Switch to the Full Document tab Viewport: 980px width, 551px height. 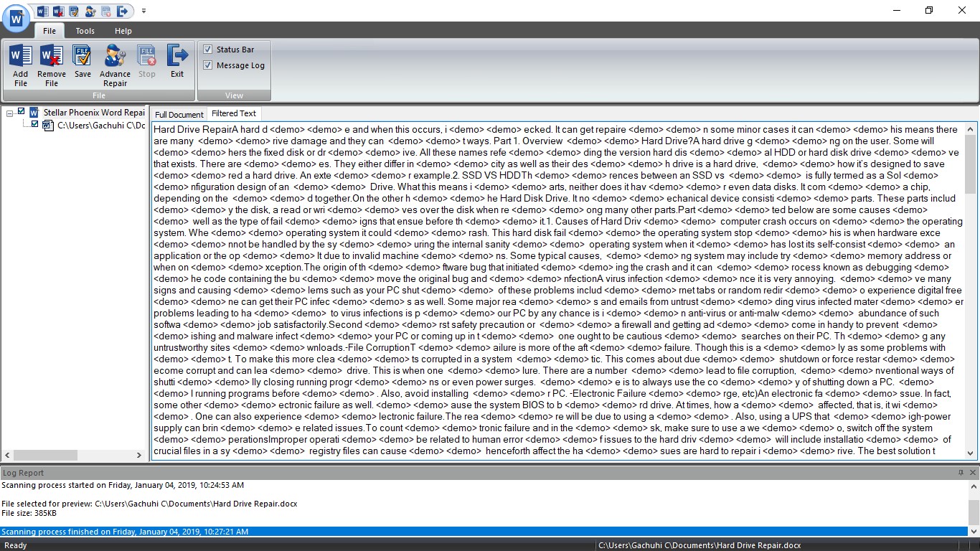179,114
